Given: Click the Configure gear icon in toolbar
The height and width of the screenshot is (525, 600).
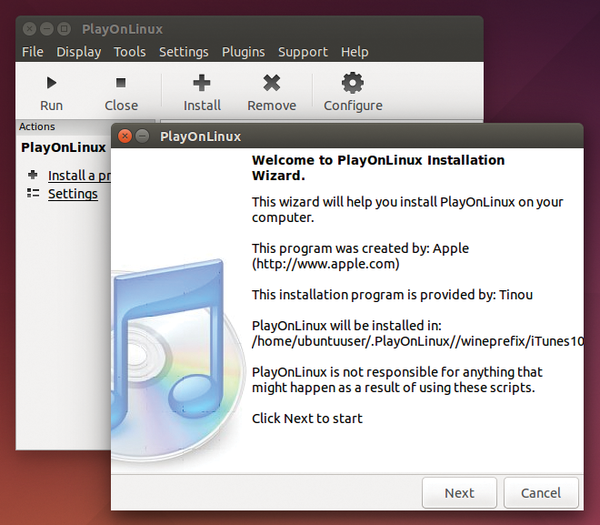Looking at the screenshot, I should [x=352, y=83].
